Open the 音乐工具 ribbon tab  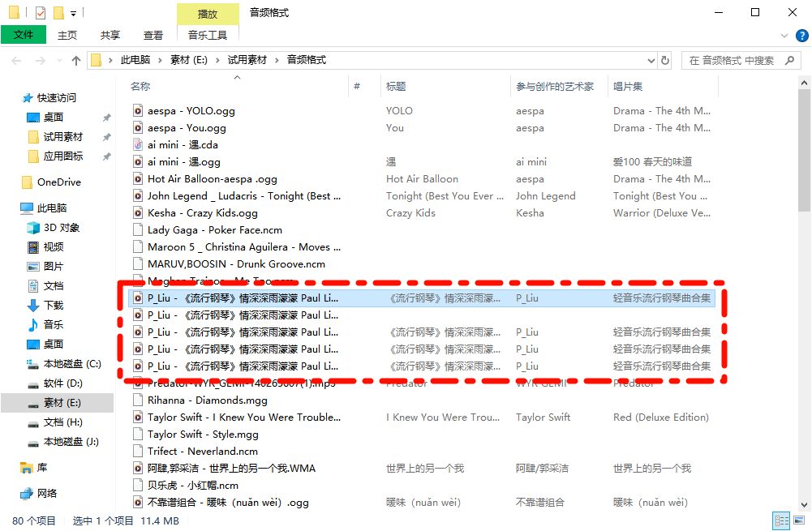pyautogui.click(x=207, y=35)
